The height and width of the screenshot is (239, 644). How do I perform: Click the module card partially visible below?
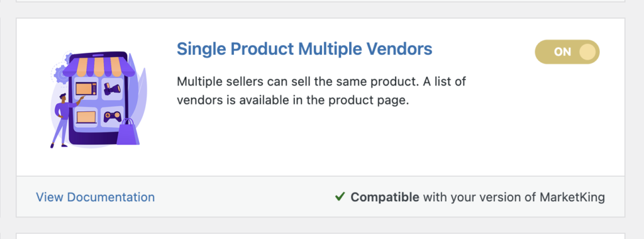pos(320,236)
